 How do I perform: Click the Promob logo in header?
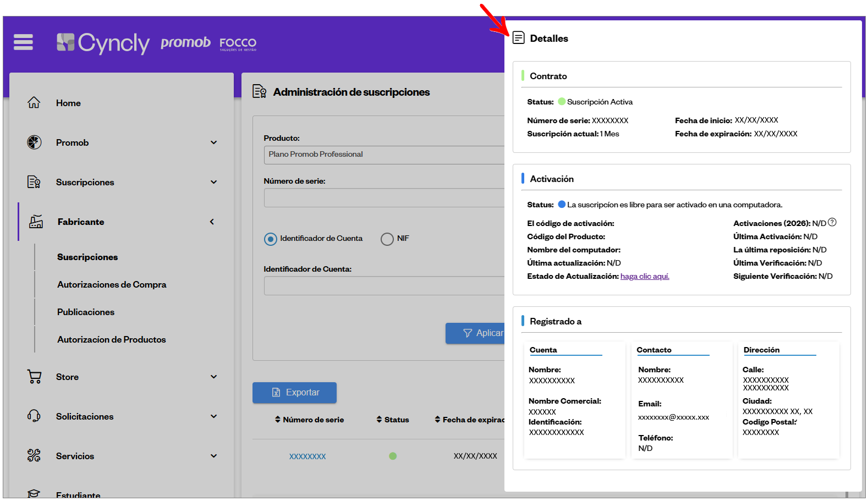(186, 42)
